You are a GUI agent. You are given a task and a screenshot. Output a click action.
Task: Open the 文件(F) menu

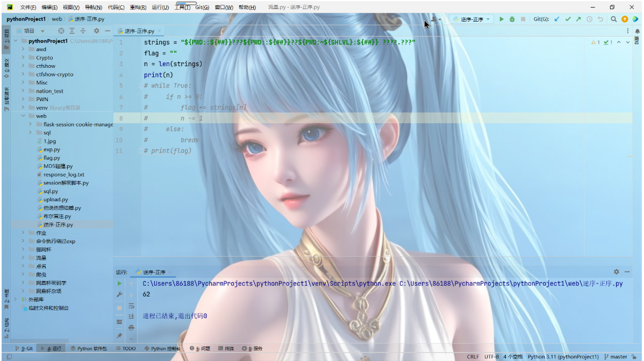tap(28, 8)
